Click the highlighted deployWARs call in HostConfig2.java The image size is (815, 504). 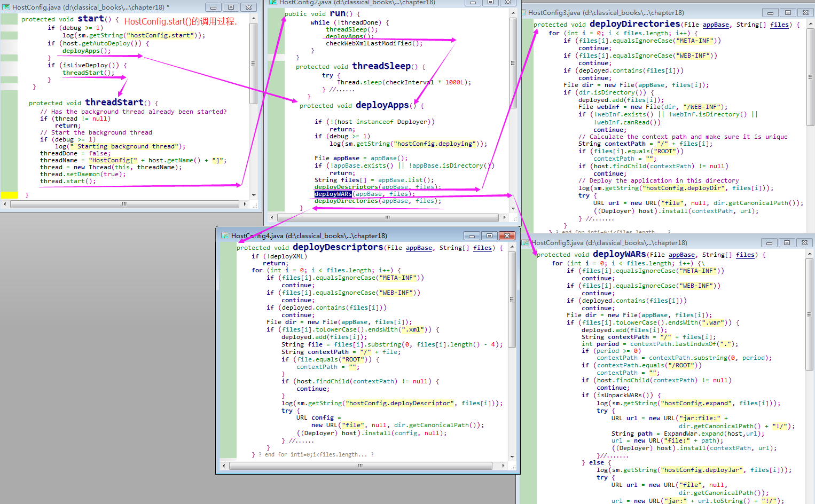333,194
